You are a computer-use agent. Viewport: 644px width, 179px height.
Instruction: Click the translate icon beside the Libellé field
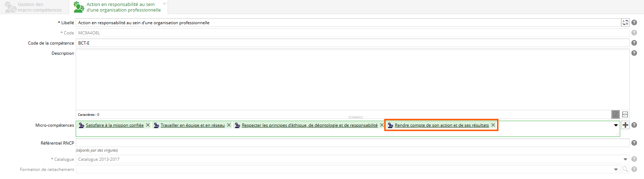tap(625, 22)
